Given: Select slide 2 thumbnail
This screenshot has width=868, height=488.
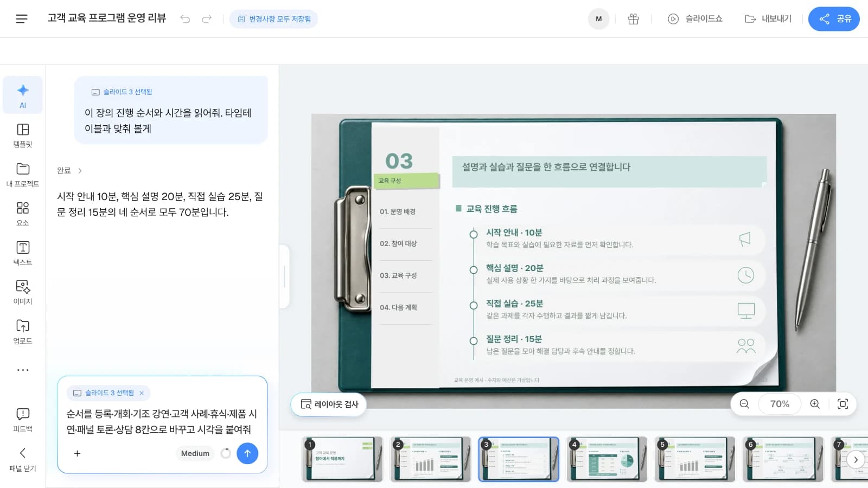Looking at the screenshot, I should pos(431,459).
